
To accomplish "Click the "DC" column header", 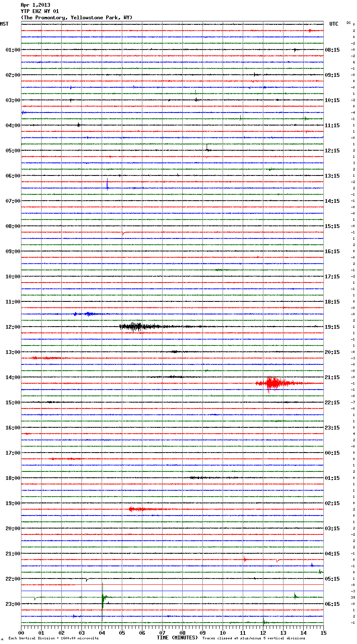I will 349,23.
